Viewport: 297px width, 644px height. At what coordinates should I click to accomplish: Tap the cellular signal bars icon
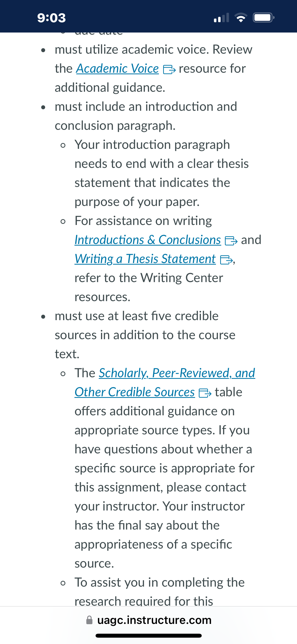point(221,18)
